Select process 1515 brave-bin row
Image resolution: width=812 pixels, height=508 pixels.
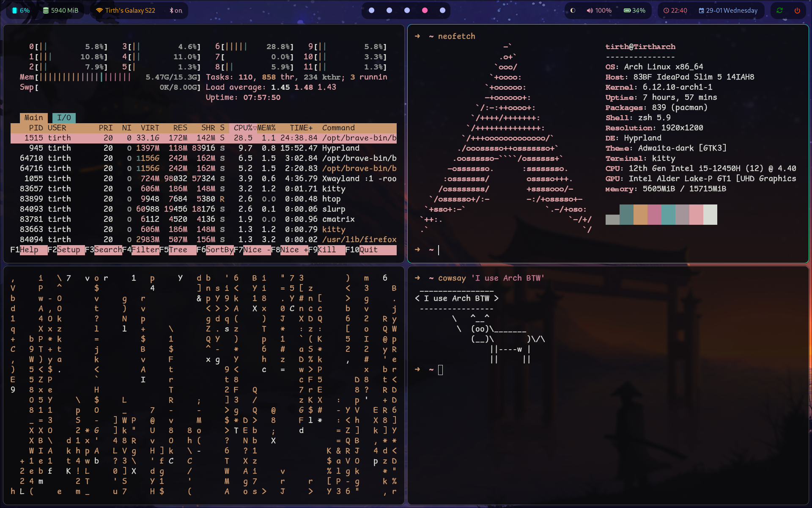pyautogui.click(x=203, y=138)
